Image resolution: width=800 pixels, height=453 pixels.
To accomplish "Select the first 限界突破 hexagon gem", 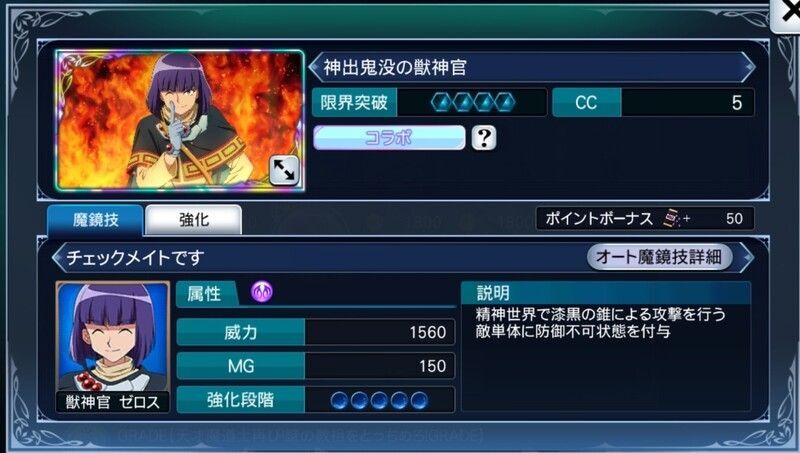I will (441, 103).
